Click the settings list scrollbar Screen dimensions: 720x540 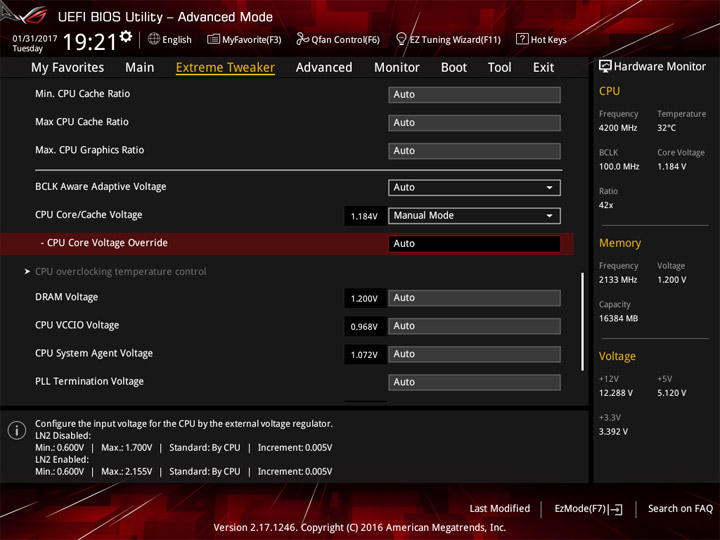point(582,321)
